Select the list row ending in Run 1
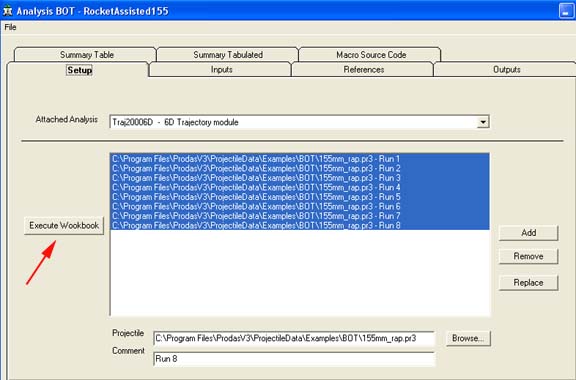576x380 pixels. pyautogui.click(x=300, y=159)
